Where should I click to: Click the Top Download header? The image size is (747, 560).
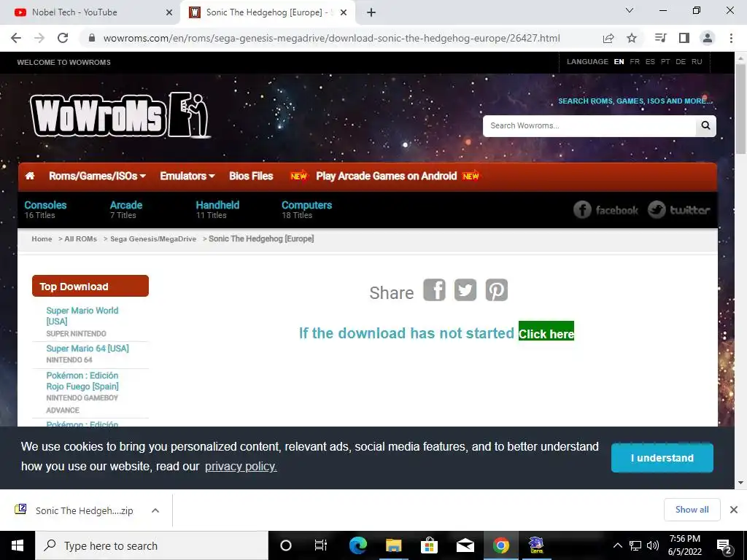coord(90,286)
